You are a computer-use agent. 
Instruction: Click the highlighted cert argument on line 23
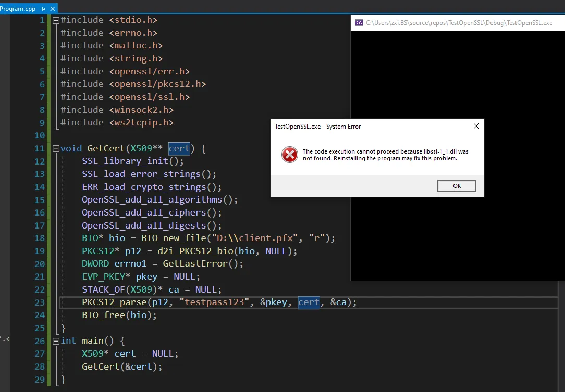tap(309, 302)
